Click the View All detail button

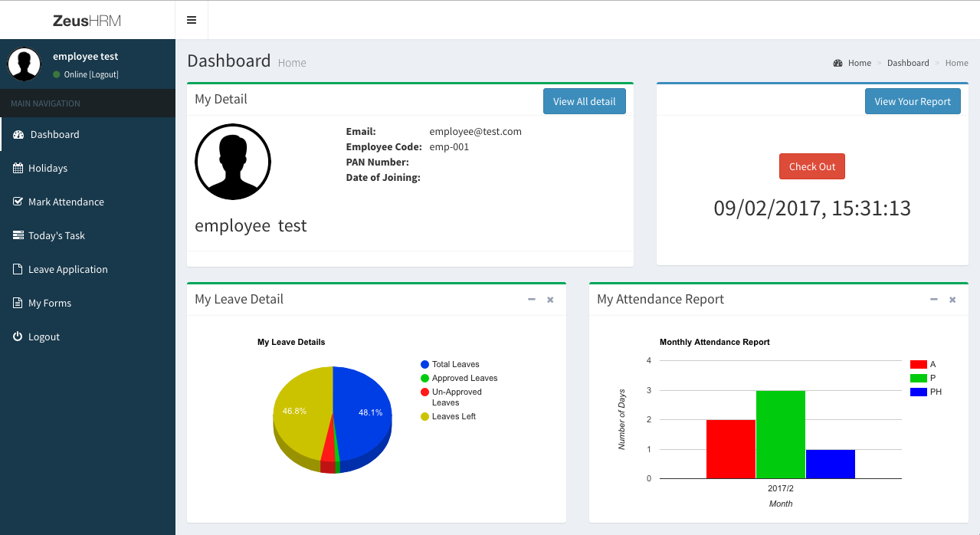585,101
